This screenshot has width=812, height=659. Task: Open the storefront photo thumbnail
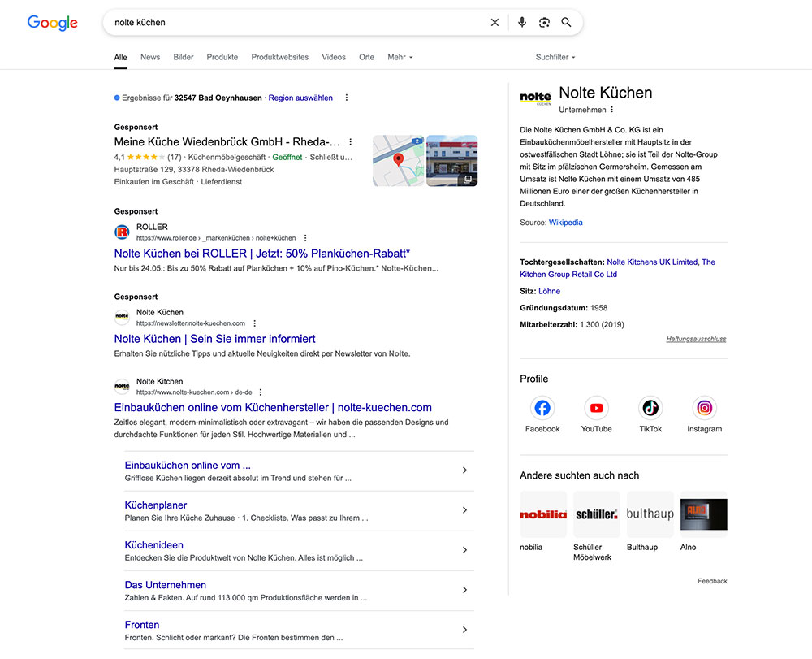pos(451,161)
